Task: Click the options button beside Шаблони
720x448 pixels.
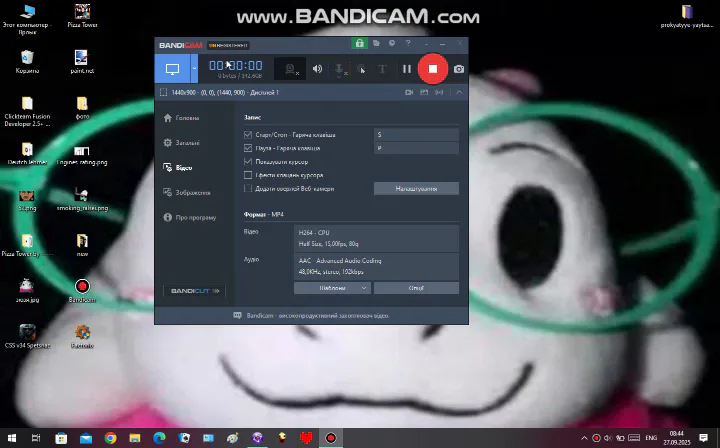Action: coord(416,288)
